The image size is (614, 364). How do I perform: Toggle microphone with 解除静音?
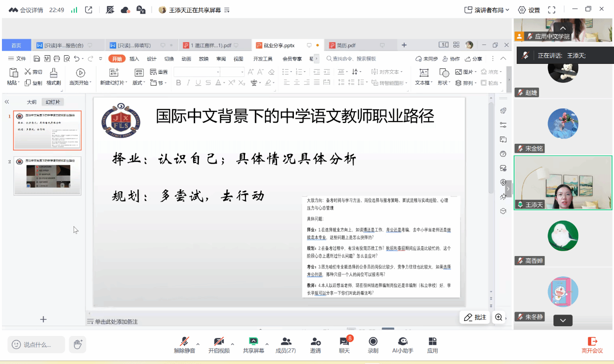(184, 342)
